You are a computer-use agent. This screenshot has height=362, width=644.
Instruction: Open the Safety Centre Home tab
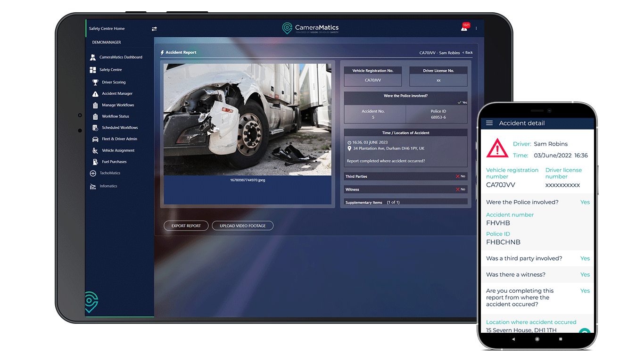107,29
